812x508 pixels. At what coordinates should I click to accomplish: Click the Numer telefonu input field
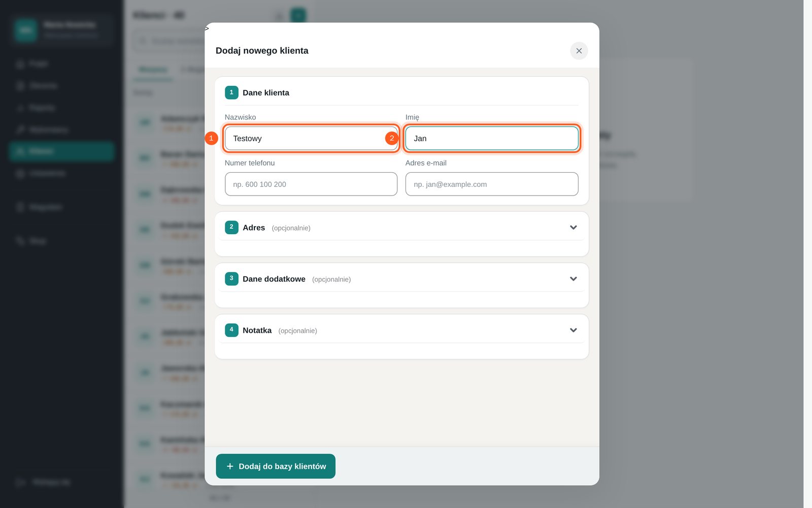(x=311, y=184)
